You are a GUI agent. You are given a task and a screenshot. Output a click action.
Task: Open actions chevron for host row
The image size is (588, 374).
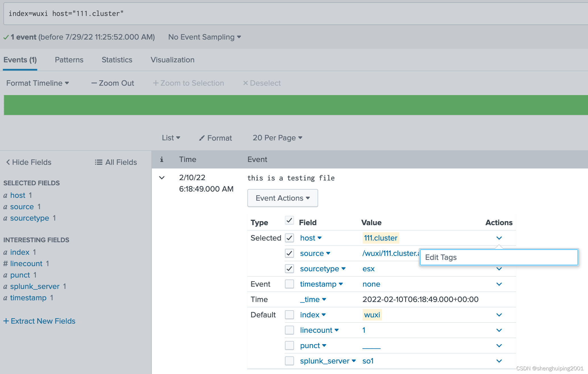coord(499,238)
